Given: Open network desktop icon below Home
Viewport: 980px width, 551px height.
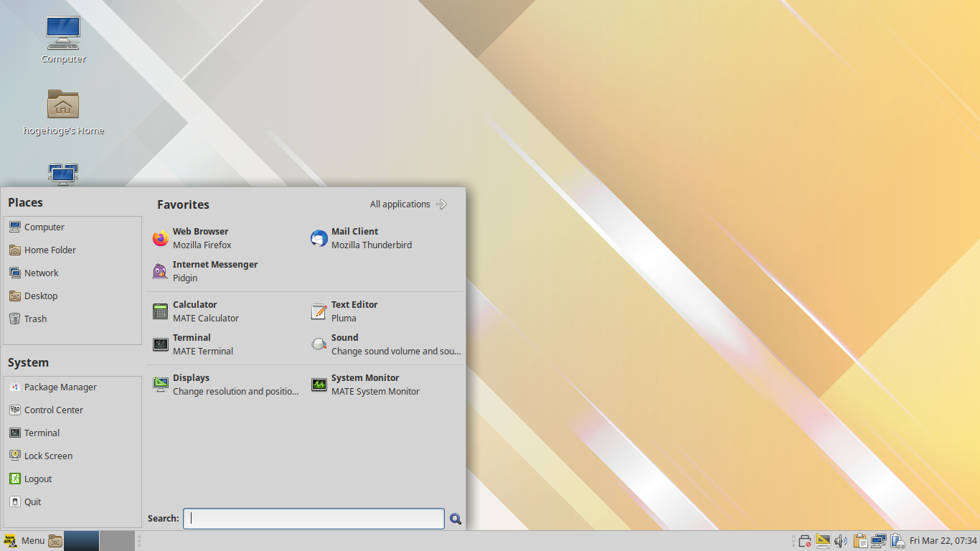Looking at the screenshot, I should (63, 174).
